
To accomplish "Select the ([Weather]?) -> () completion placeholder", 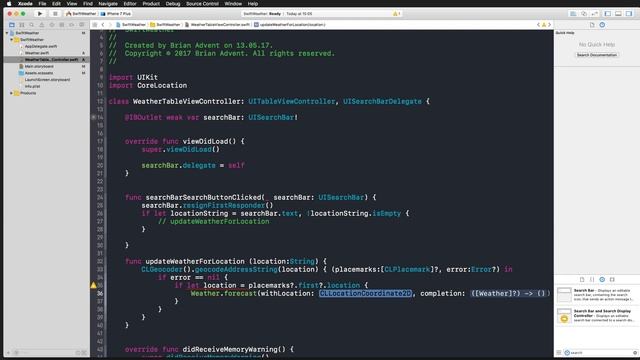I will [x=508, y=293].
